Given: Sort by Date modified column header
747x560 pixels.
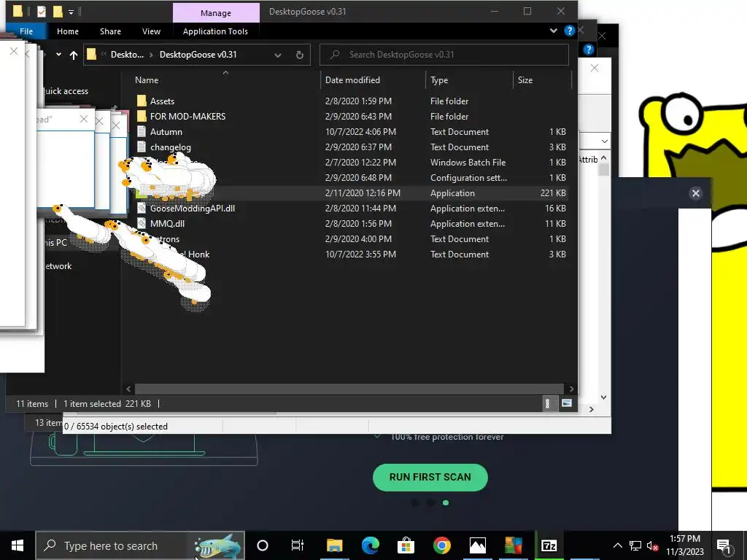Looking at the screenshot, I should pos(352,80).
